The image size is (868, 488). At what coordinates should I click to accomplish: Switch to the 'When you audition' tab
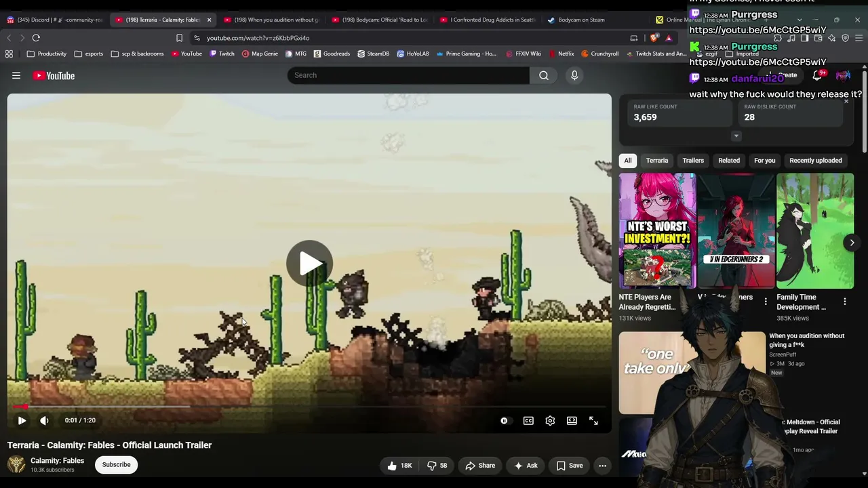point(271,20)
